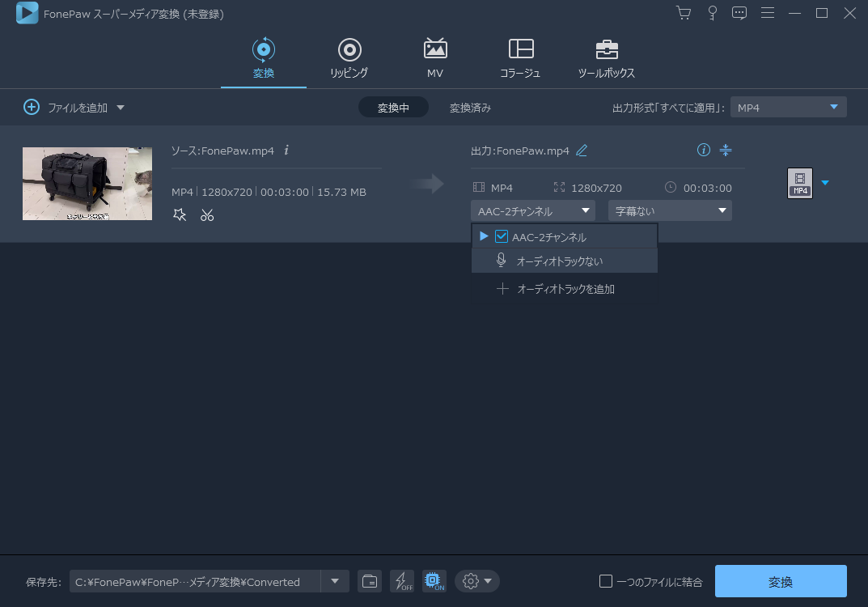The height and width of the screenshot is (607, 868).
Task: Switch to the リッピング tab
Action: click(x=349, y=59)
